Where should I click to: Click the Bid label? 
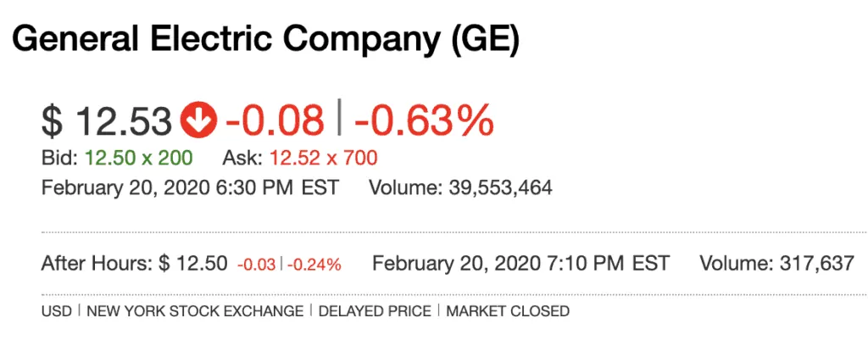click(x=60, y=159)
